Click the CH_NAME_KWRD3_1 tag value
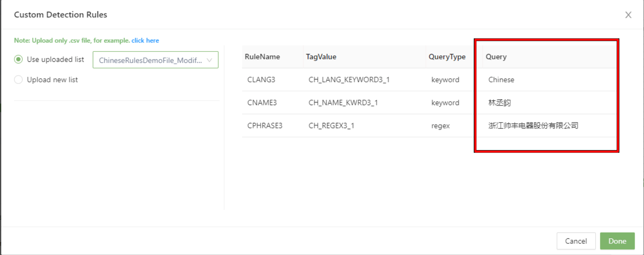The height and width of the screenshot is (255, 644). tap(343, 103)
